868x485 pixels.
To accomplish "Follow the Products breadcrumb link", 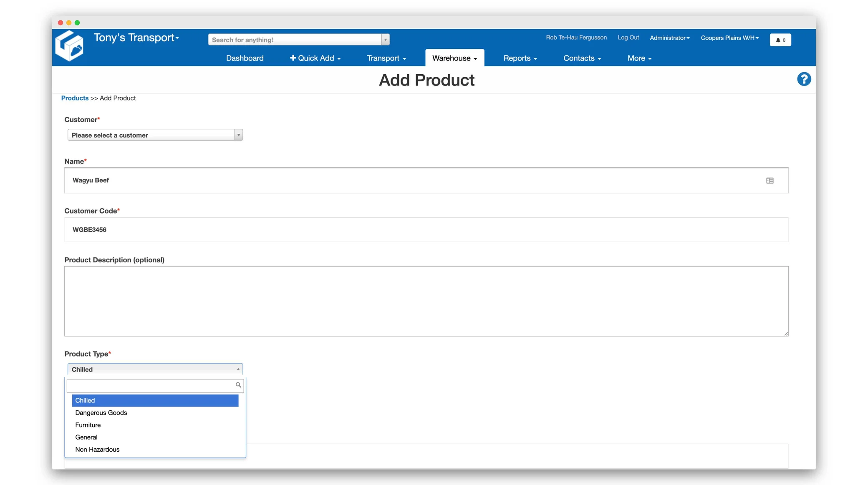I will [75, 98].
